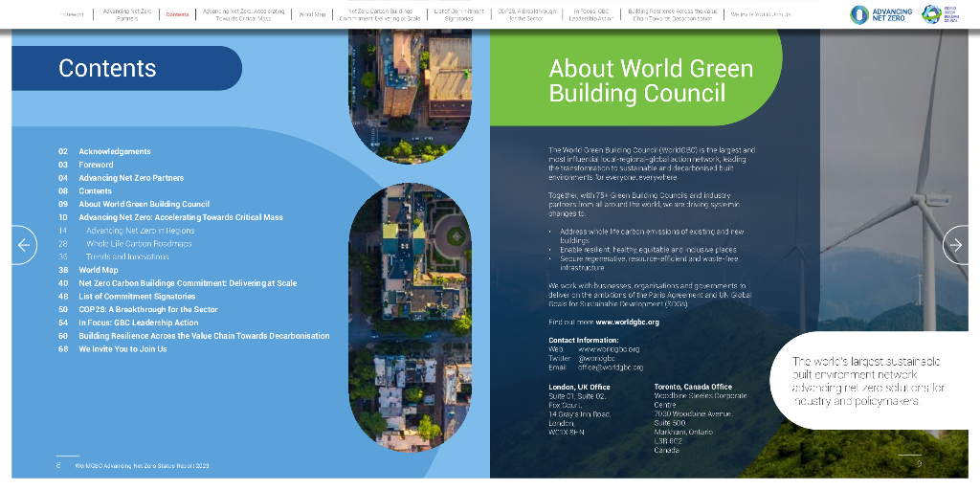The width and height of the screenshot is (980, 490).
Task: Select We Invite You to Join Us tab
Action: [761, 14]
